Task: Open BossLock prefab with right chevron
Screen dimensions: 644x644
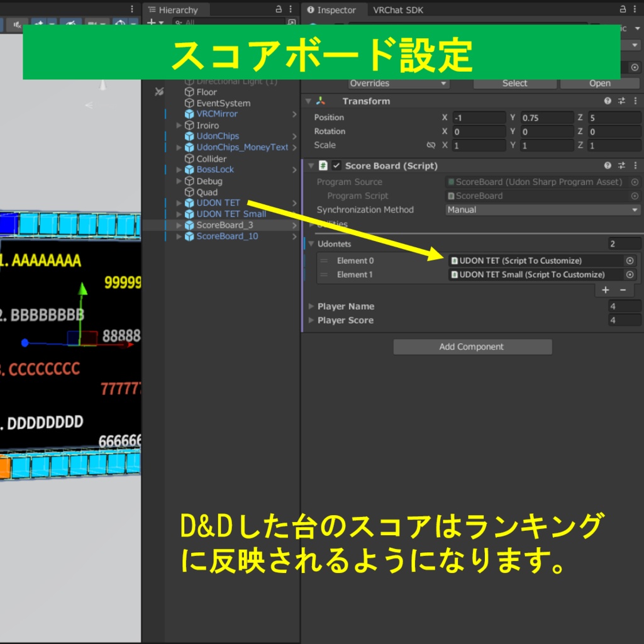Action: pos(294,170)
